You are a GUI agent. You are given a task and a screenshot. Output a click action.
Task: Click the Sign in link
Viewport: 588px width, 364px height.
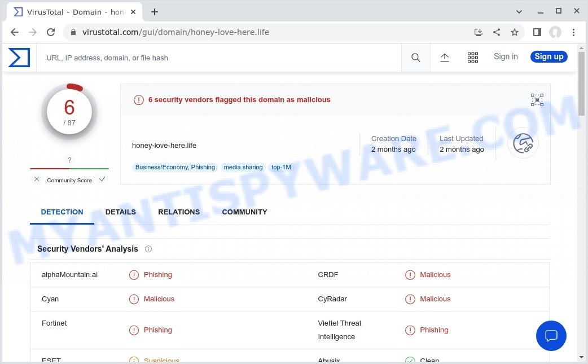506,56
